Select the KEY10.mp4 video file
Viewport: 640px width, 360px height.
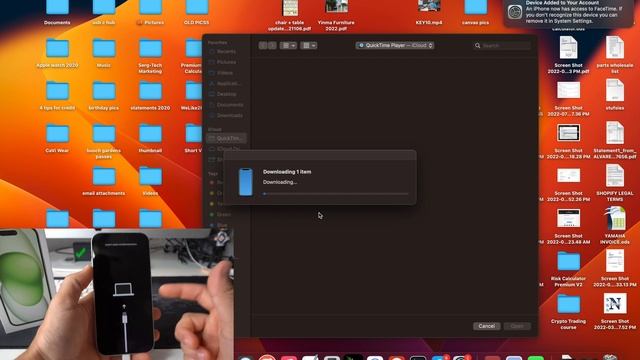[429, 13]
